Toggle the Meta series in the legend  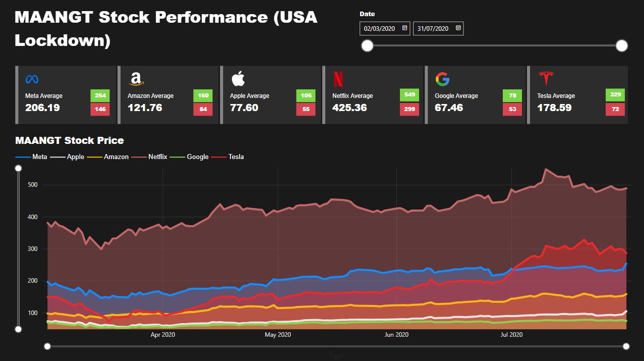click(x=31, y=157)
